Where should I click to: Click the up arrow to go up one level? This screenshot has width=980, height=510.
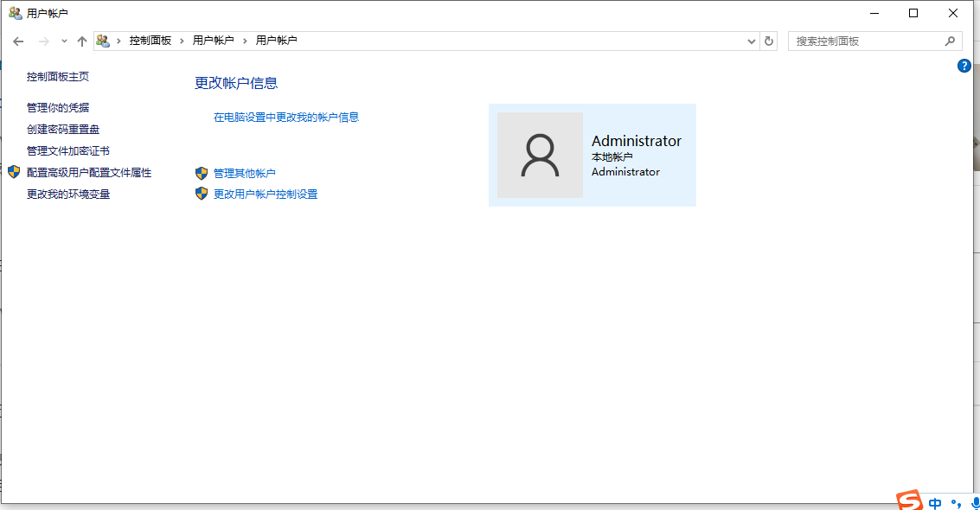82,40
